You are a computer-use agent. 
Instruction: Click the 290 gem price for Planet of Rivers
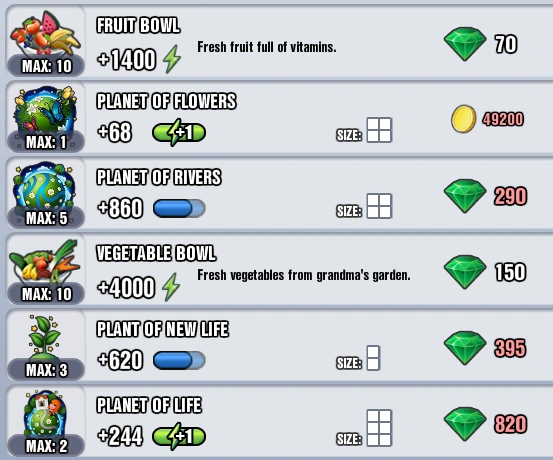(x=510, y=196)
